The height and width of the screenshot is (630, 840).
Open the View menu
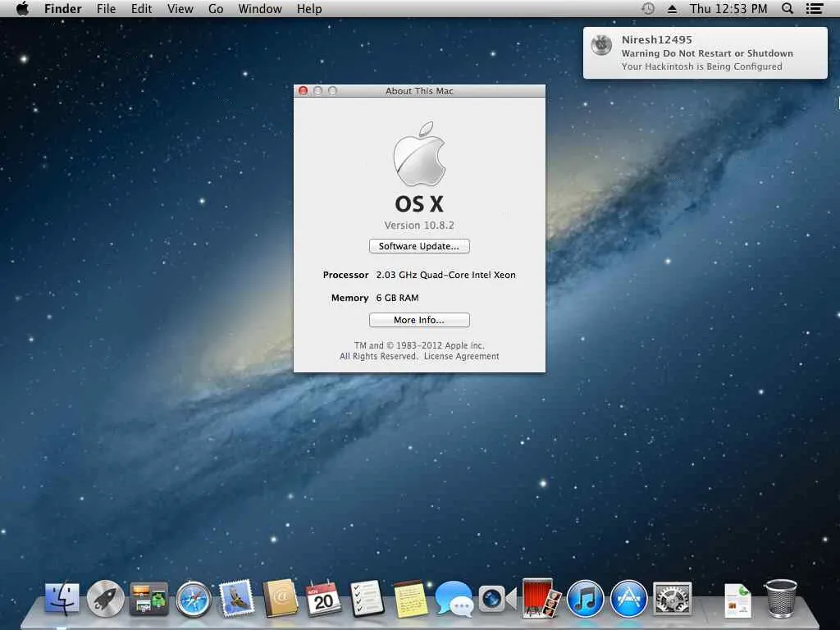click(x=180, y=8)
